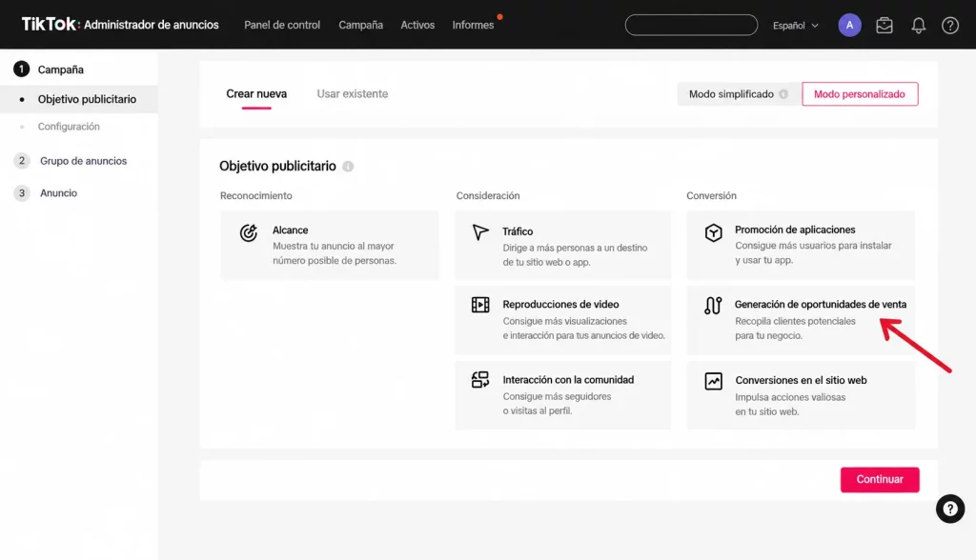Click the Continuar button
Screen dimensions: 976x560
[x=880, y=480]
